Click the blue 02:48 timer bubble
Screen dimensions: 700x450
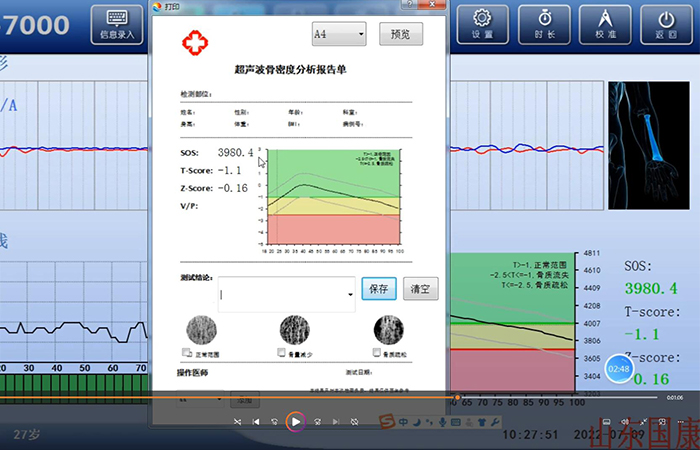pos(619,369)
